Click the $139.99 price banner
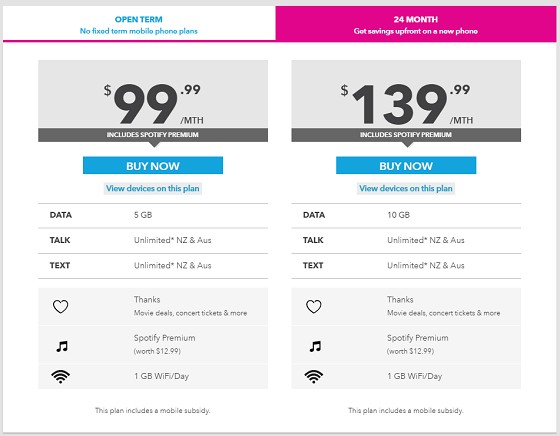The image size is (560, 436). [406, 94]
